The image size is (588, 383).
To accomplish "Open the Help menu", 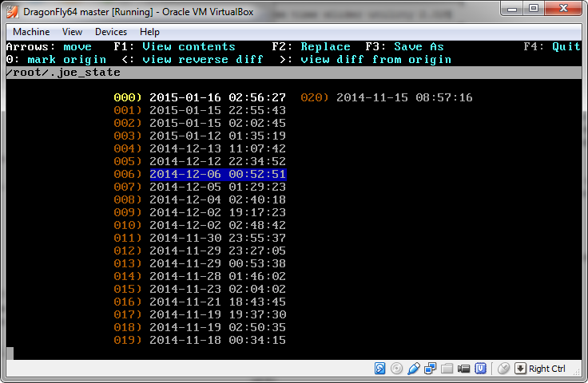I will [149, 32].
